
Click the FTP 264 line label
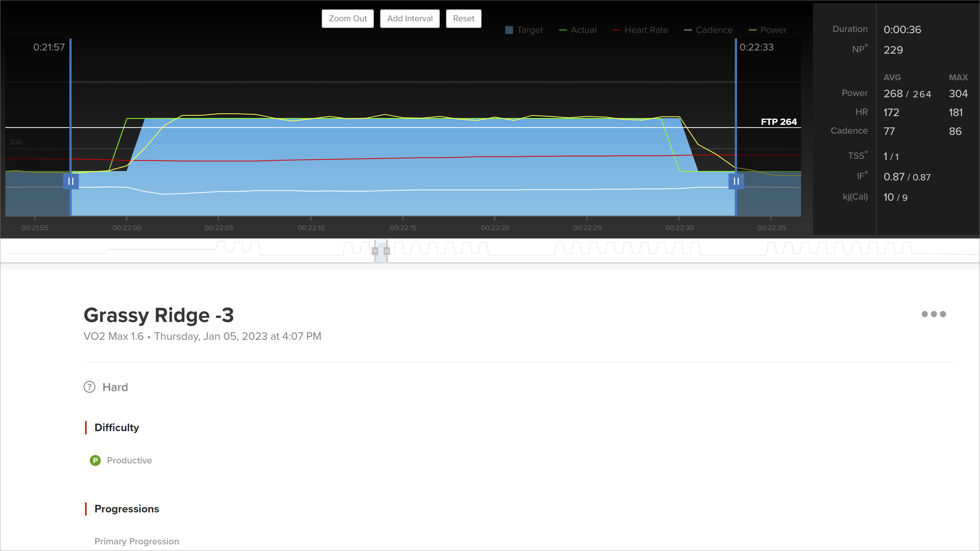778,122
